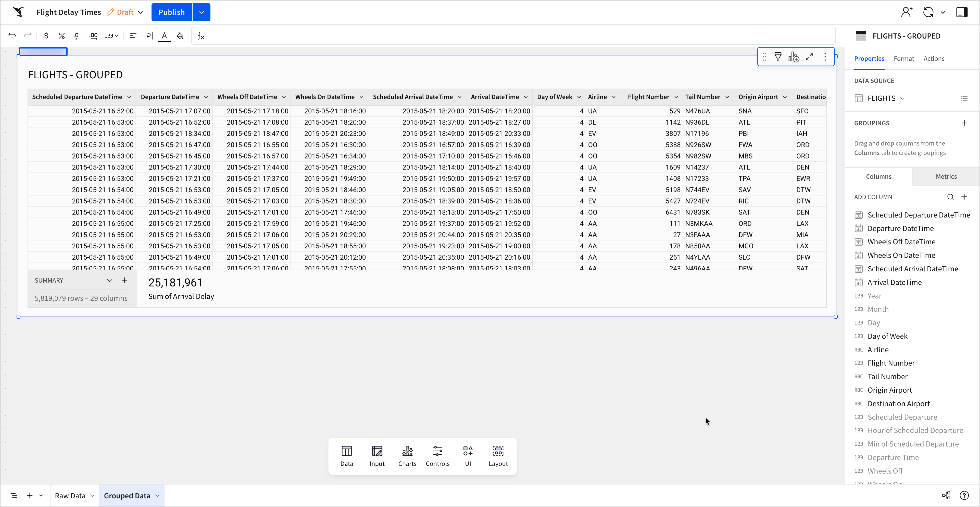Open the Controls element menu
This screenshot has height=507, width=980.
[x=437, y=456]
